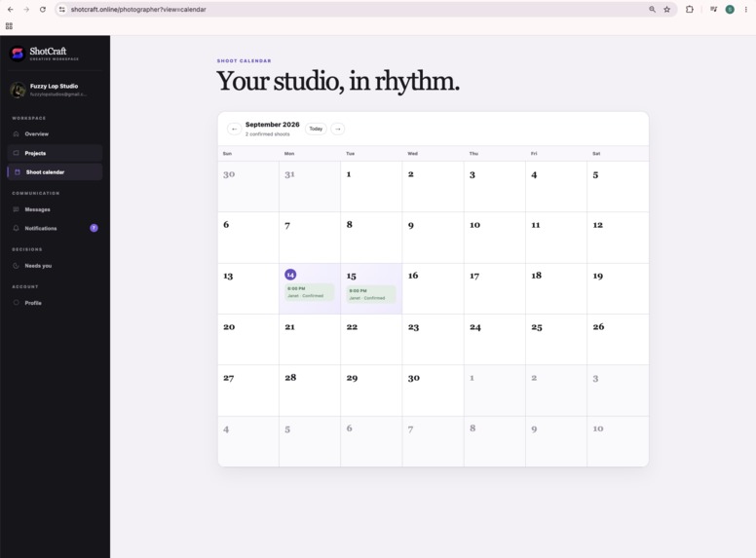Open the browser three-dot menu

tap(746, 9)
